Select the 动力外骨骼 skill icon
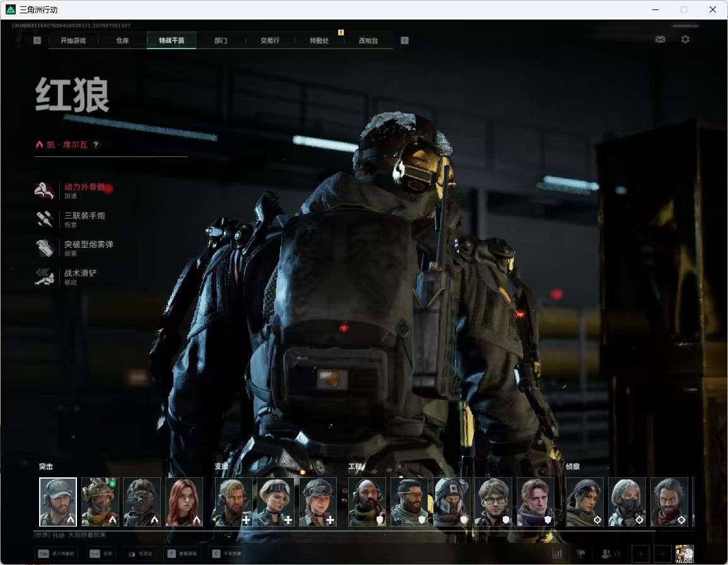The height and width of the screenshot is (565, 728). (x=44, y=190)
